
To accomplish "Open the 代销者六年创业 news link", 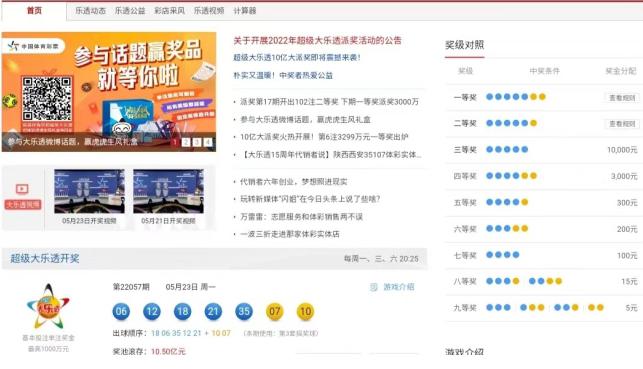I will coord(294,182).
